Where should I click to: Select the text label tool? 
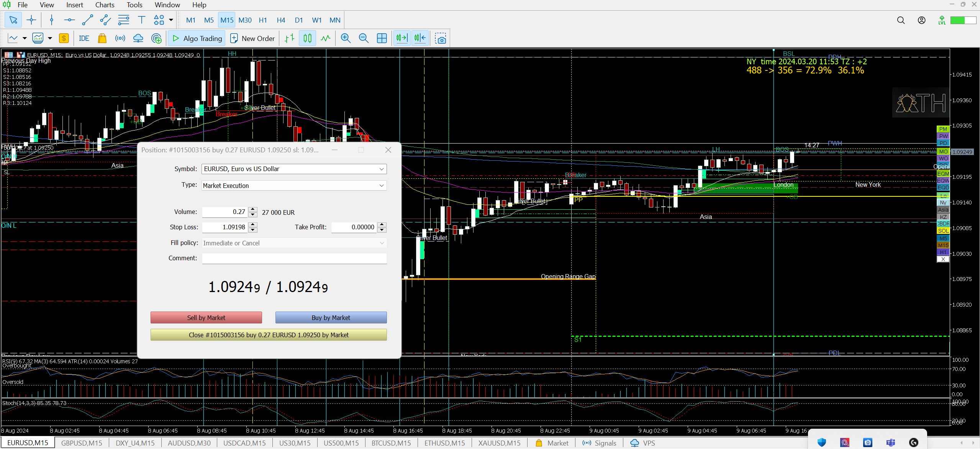(x=141, y=20)
